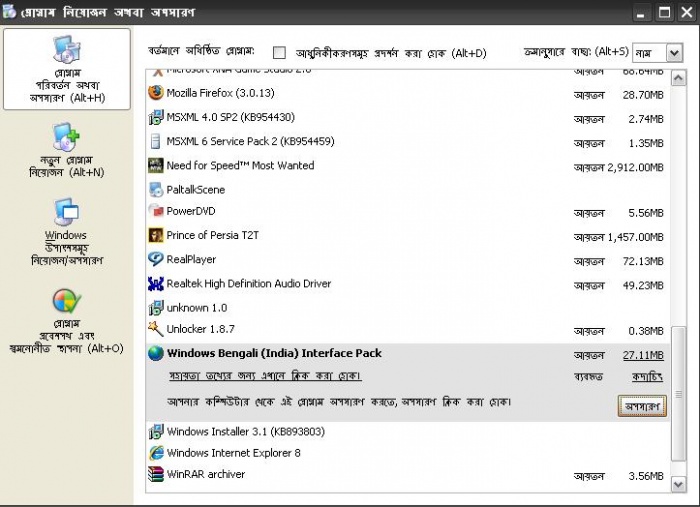The image size is (700, 507).
Task: Select the unknown 1.0 entry
Action: click(x=197, y=308)
